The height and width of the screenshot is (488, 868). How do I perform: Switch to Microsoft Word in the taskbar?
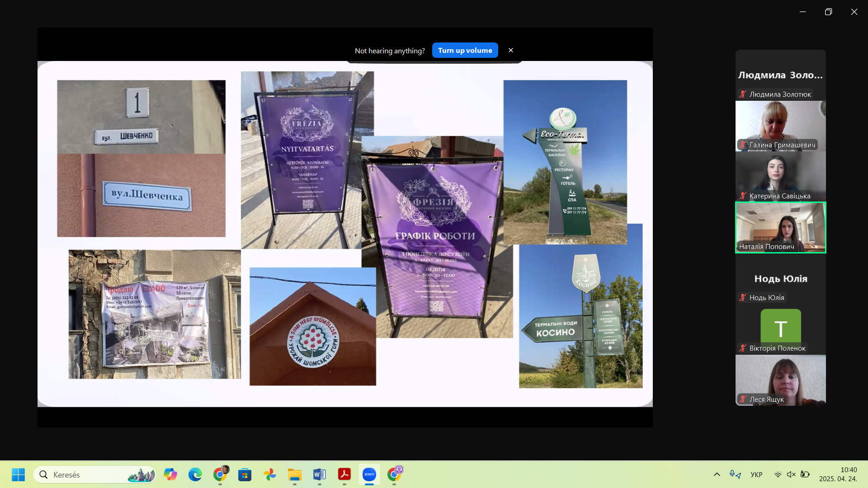(x=319, y=474)
